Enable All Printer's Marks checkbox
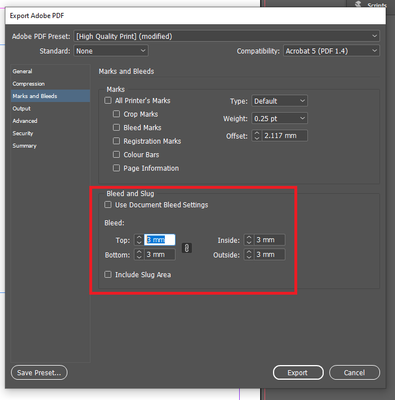This screenshot has width=395, height=400. click(108, 100)
